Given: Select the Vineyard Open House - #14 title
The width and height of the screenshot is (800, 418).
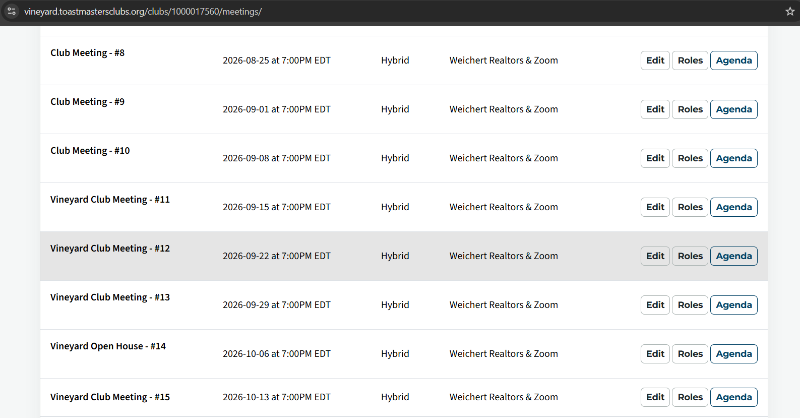Looking at the screenshot, I should click(108, 346).
